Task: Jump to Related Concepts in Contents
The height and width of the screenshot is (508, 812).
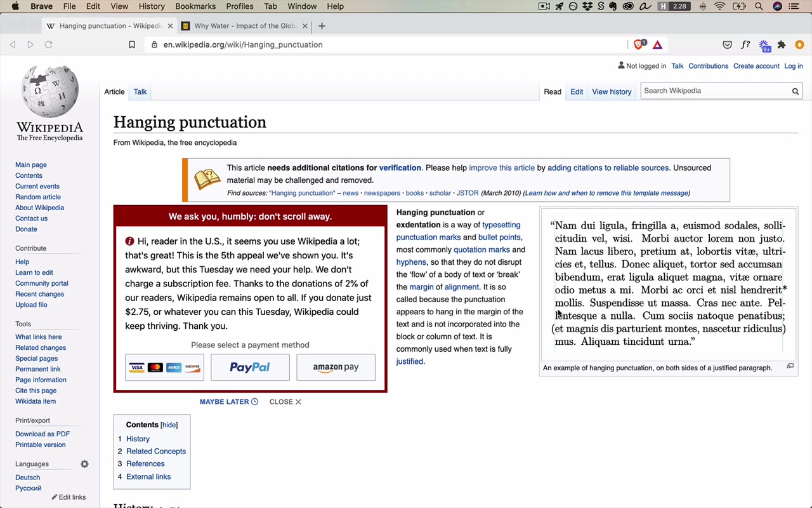Action: click(x=156, y=451)
